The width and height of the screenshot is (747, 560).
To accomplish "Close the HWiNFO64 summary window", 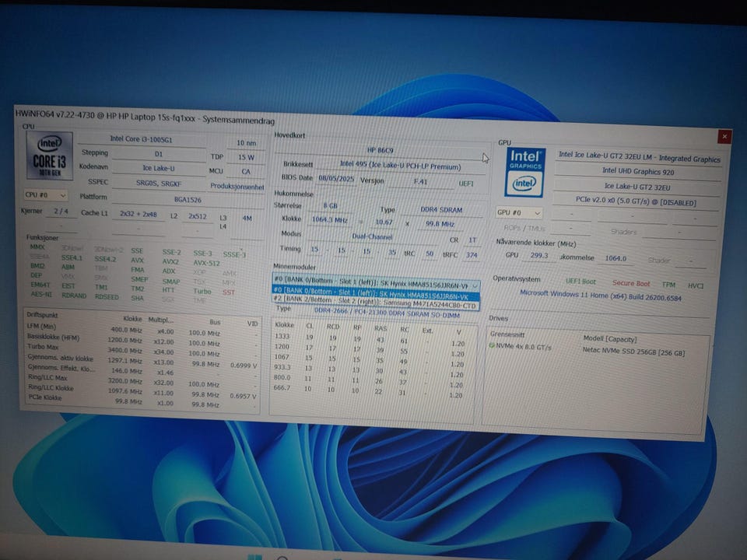I will tap(724, 137).
